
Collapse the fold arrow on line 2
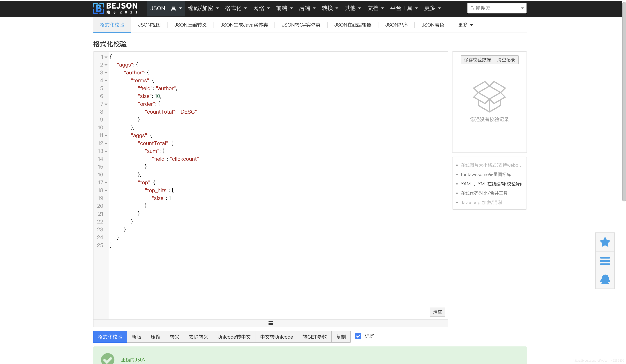106,65
